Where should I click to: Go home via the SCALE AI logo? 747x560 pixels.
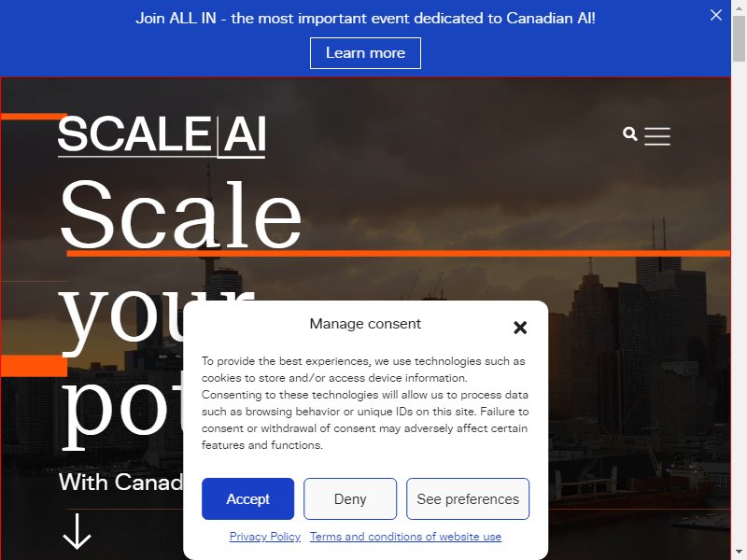[162, 136]
